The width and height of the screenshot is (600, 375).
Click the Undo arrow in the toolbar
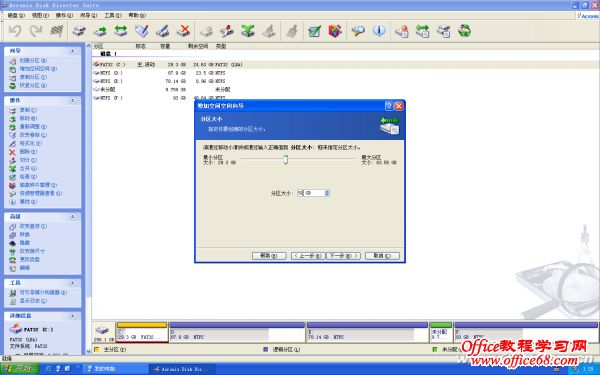pos(15,31)
